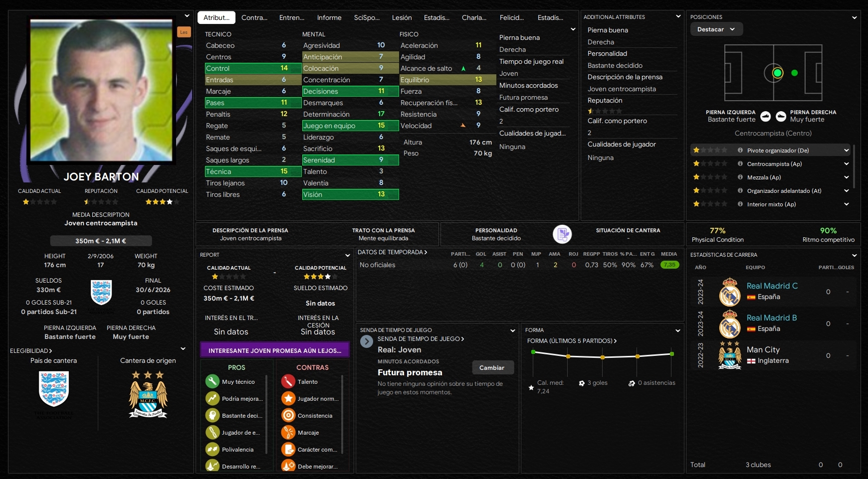Screen dimensions: 868x479
Task: Click the 'Jugador norm...' contra icon
Action: click(288, 398)
